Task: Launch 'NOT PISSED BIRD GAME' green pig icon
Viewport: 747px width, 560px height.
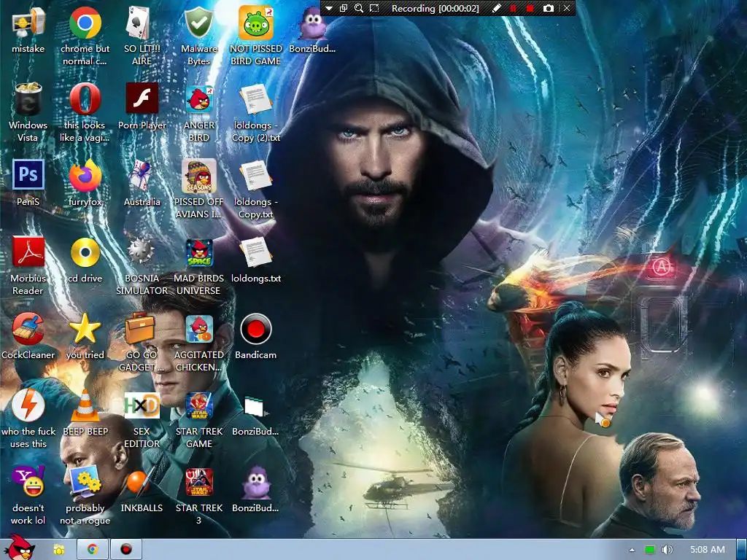Action: pos(256,23)
